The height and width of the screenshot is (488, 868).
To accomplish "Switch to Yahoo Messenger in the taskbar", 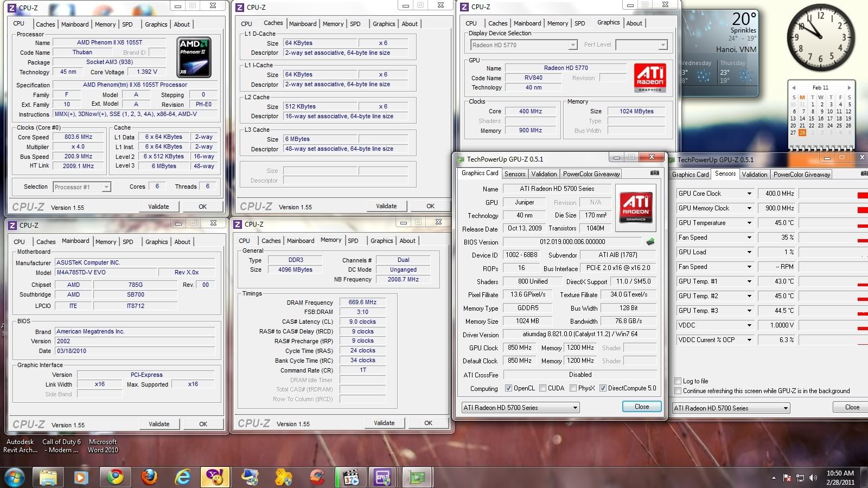I will click(x=215, y=477).
